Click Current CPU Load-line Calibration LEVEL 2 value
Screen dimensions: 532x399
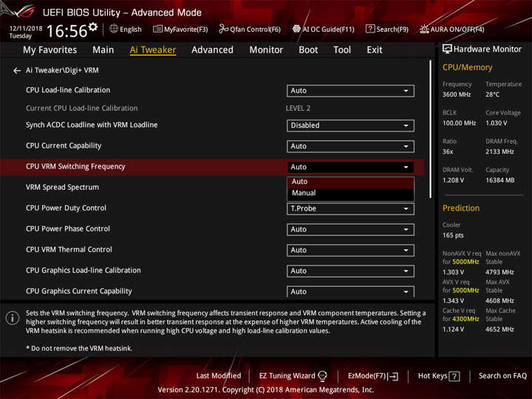298,108
